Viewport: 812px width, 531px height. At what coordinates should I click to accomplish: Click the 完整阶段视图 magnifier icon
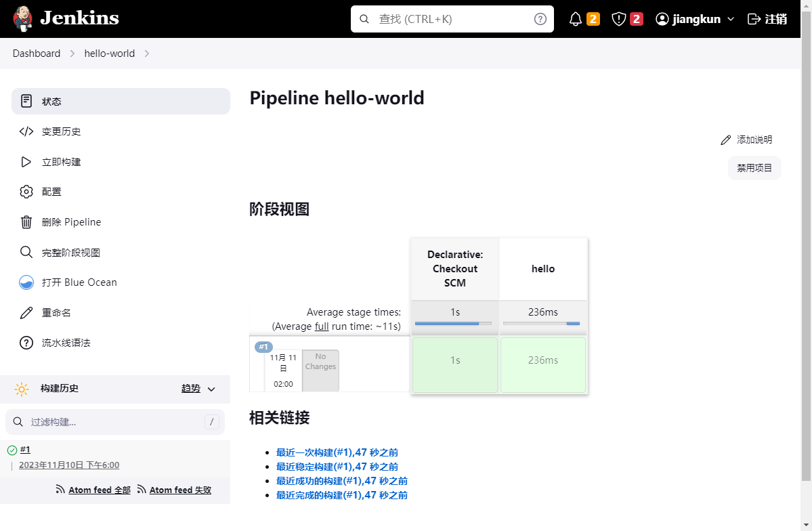coord(26,252)
